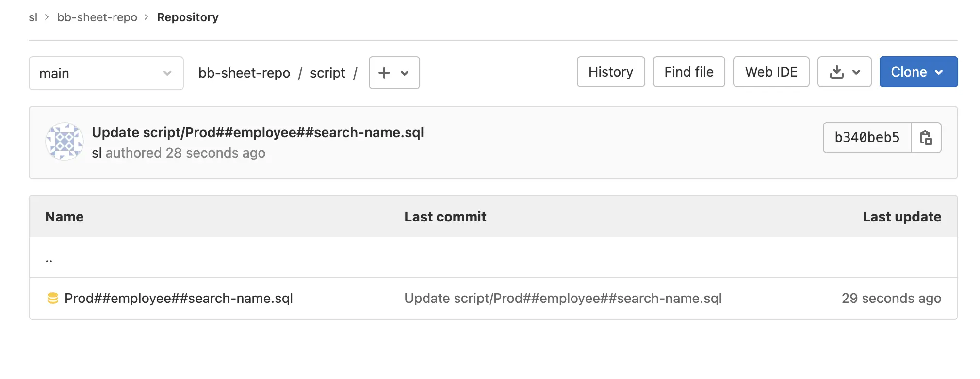980x379 pixels.
Task: Open the latest commit title link
Action: [x=258, y=132]
